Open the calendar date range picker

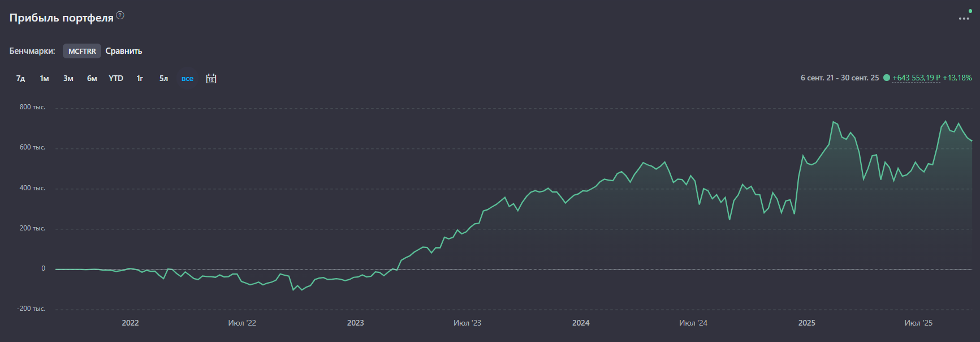tap(211, 79)
